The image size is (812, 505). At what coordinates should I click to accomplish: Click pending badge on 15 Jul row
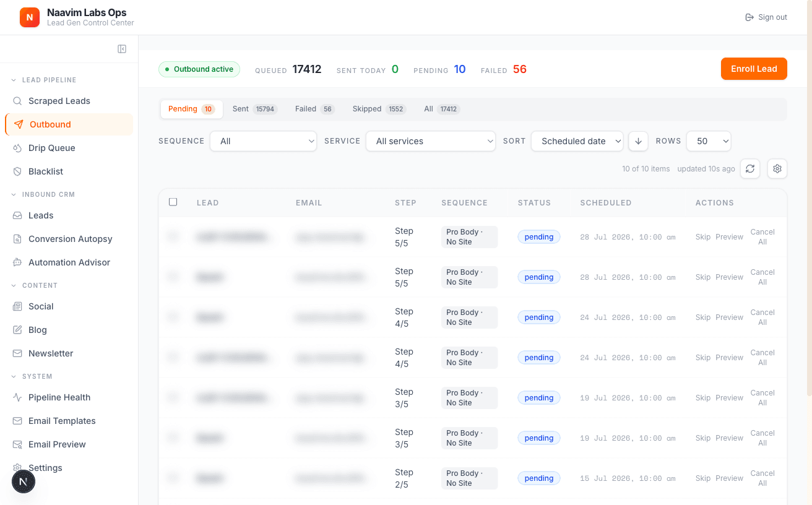coord(539,478)
